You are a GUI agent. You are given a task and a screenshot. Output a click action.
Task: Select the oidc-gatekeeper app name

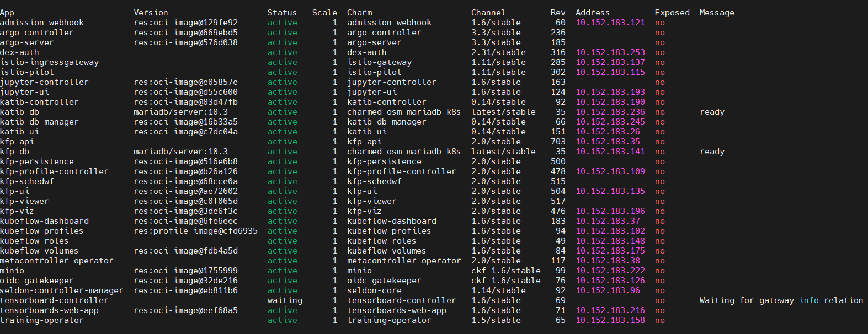[x=37, y=281]
